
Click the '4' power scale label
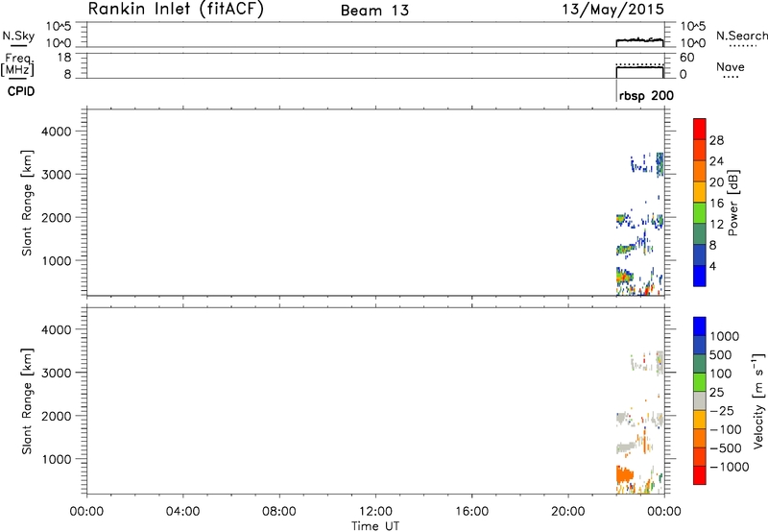pyautogui.click(x=712, y=266)
